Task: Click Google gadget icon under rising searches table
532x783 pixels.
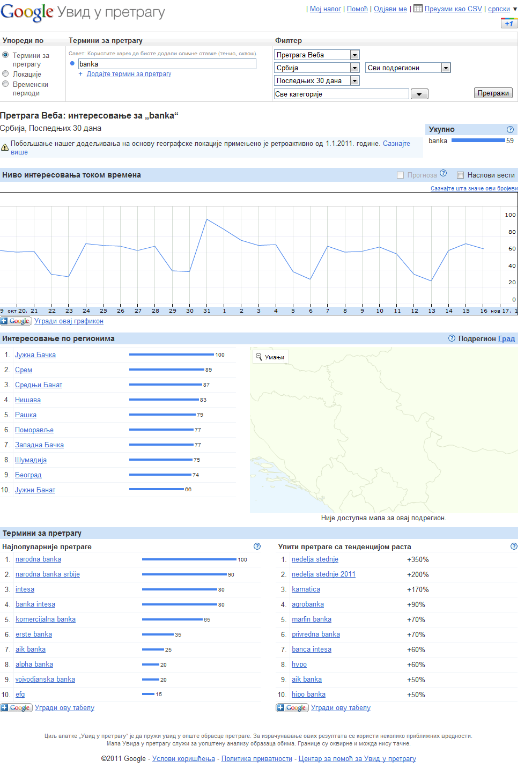Action: pyautogui.click(x=292, y=707)
